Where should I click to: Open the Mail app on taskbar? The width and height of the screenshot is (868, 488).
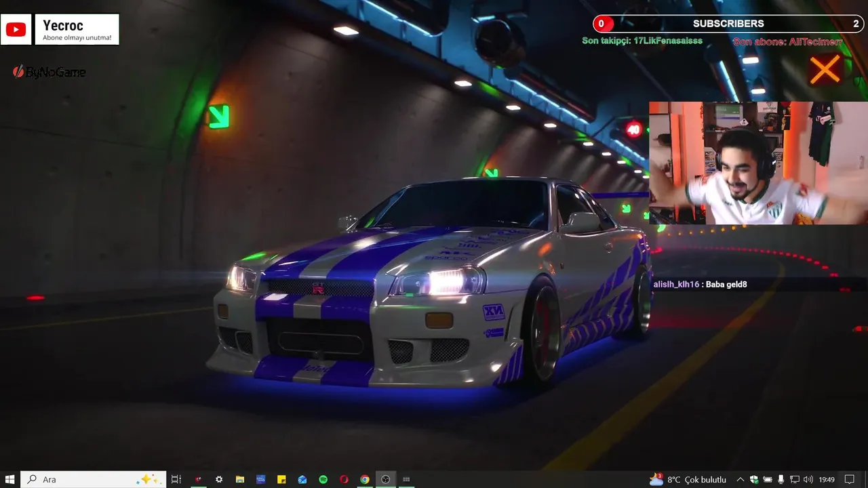tap(302, 479)
